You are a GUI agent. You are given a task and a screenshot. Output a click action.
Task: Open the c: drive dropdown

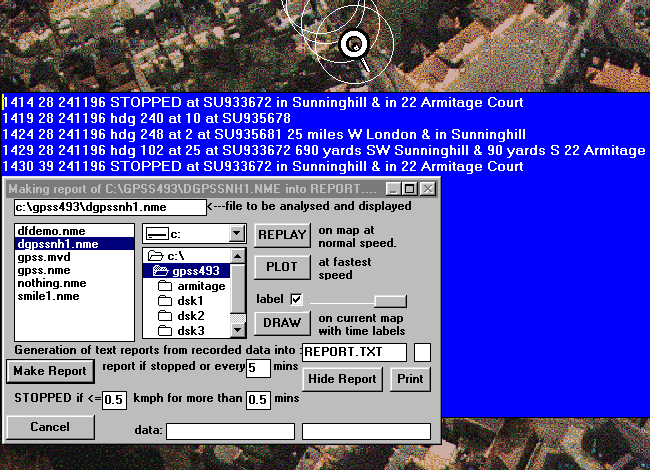pyautogui.click(x=236, y=233)
